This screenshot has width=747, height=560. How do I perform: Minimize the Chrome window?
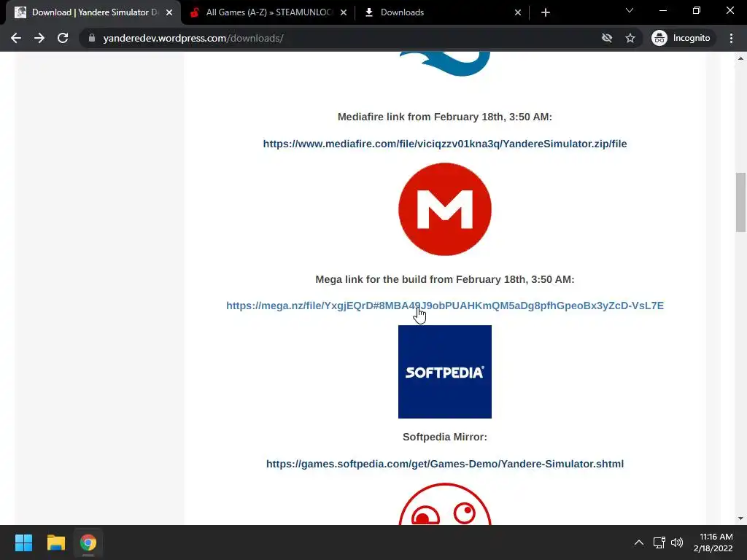[663, 10]
